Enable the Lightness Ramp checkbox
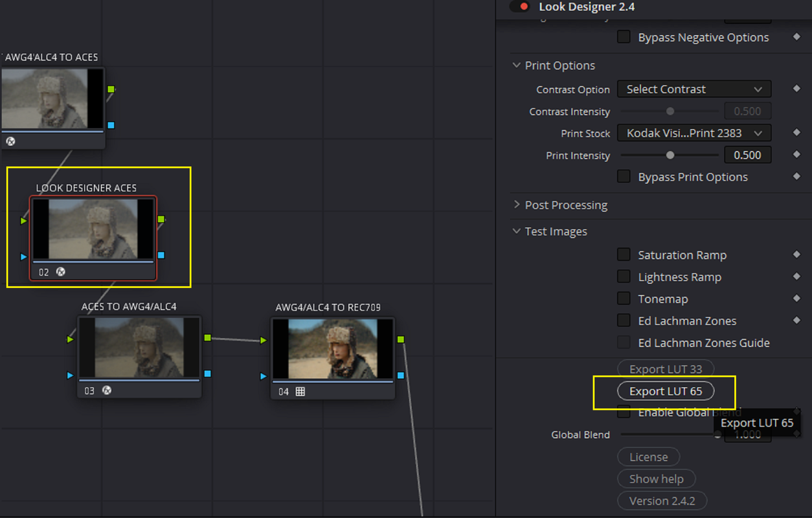This screenshot has height=518, width=812. coord(624,276)
